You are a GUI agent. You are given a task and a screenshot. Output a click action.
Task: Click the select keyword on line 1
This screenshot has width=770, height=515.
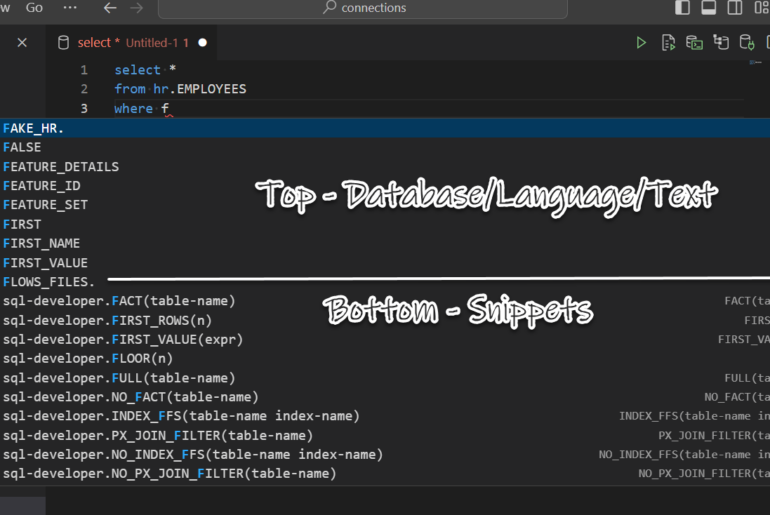click(138, 70)
